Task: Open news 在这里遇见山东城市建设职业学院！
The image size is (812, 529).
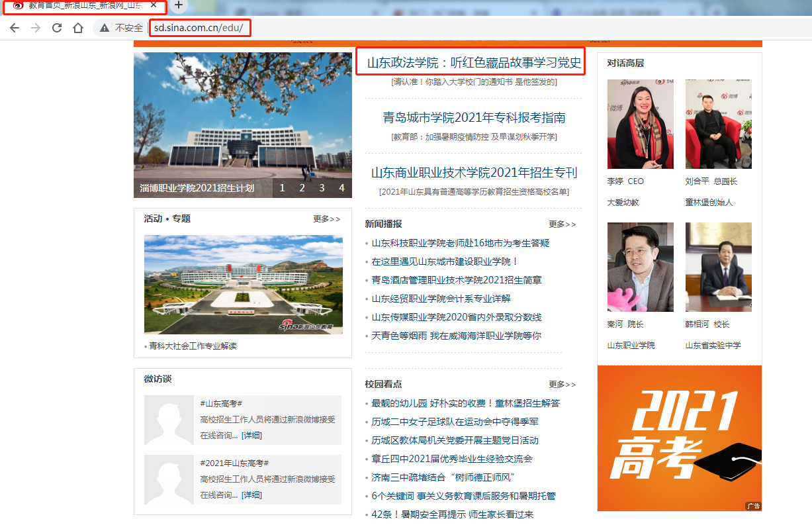Action: click(445, 262)
